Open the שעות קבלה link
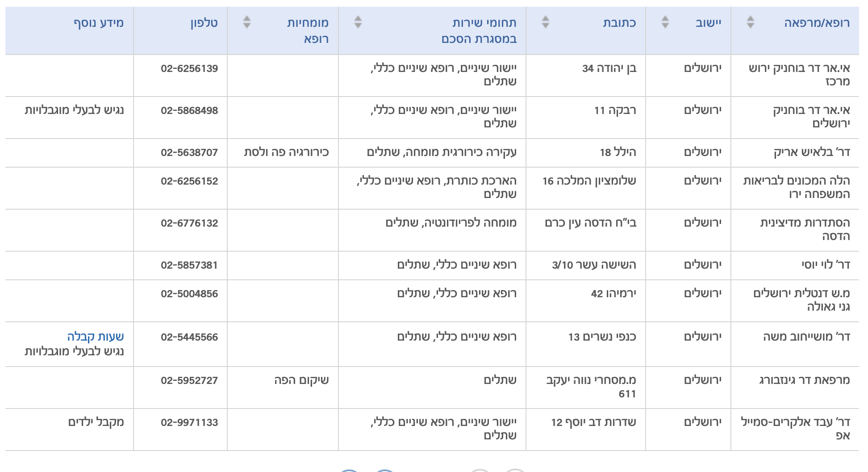The image size is (868, 472). pyautogui.click(x=95, y=337)
